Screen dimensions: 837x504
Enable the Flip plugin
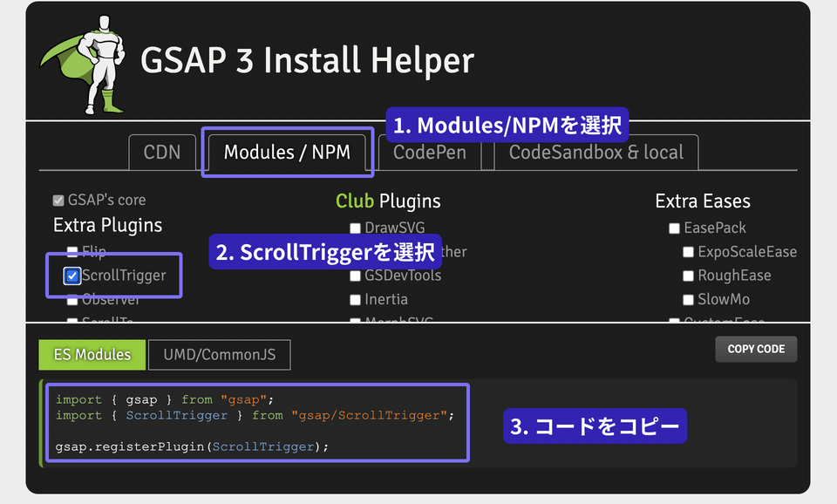click(71, 252)
